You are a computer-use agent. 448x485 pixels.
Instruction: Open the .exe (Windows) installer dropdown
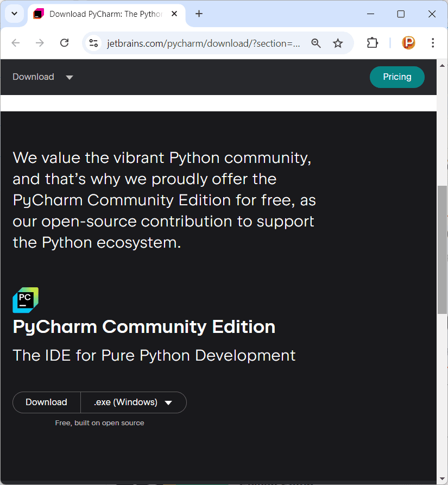click(x=133, y=402)
